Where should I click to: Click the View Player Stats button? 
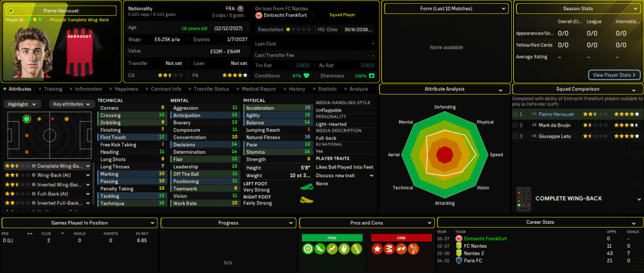pos(614,75)
